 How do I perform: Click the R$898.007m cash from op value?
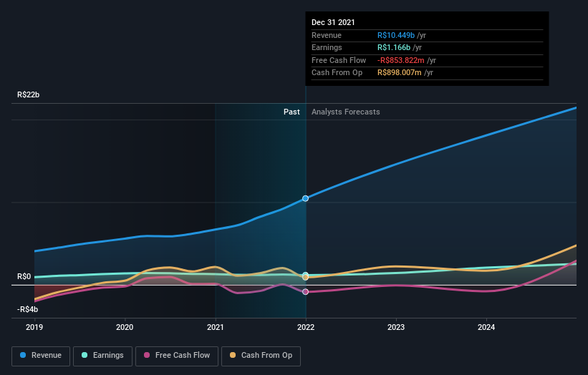(x=400, y=73)
